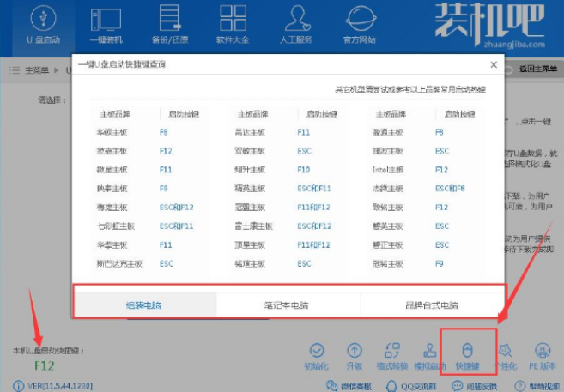Click the 快捷键 mouse icon
Image resolution: width=564 pixels, height=392 pixels.
468,355
